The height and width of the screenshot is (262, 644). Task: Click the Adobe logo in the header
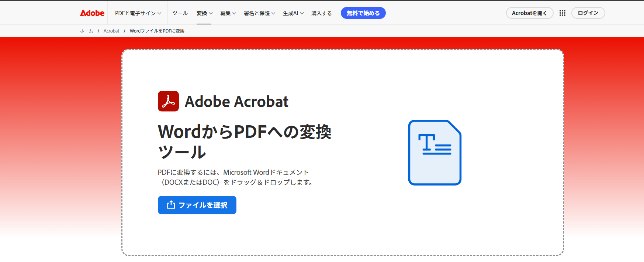click(x=92, y=13)
